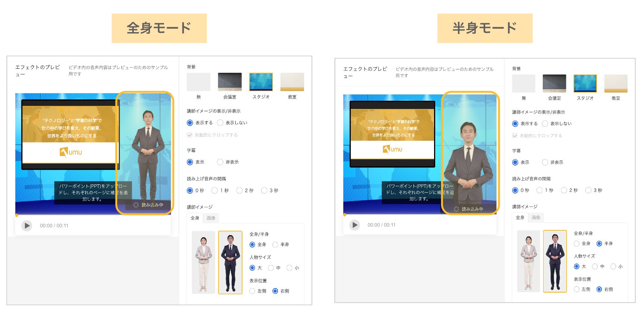Pick the male instructor avatar in 半身モード panel
This screenshot has height=315, width=644.
tap(555, 261)
